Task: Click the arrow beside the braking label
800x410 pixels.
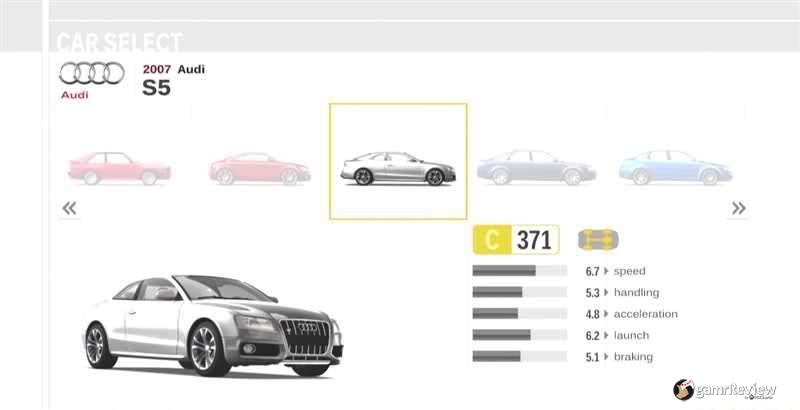Action: 606,356
